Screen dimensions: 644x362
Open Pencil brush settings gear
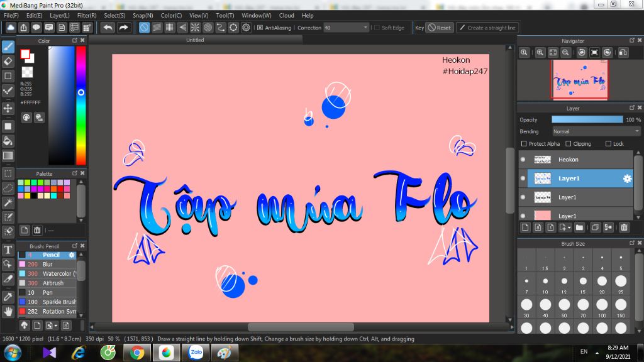(x=72, y=255)
